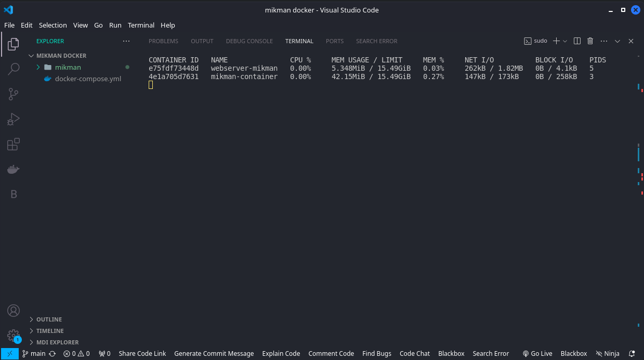Select the TERMINAL tab
The image size is (644, 360).
click(299, 41)
